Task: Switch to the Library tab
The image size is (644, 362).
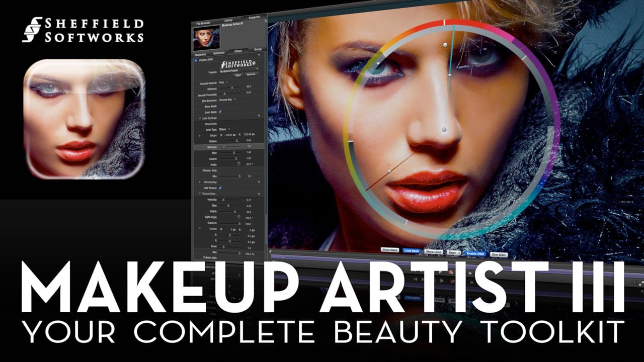Action: (229, 20)
